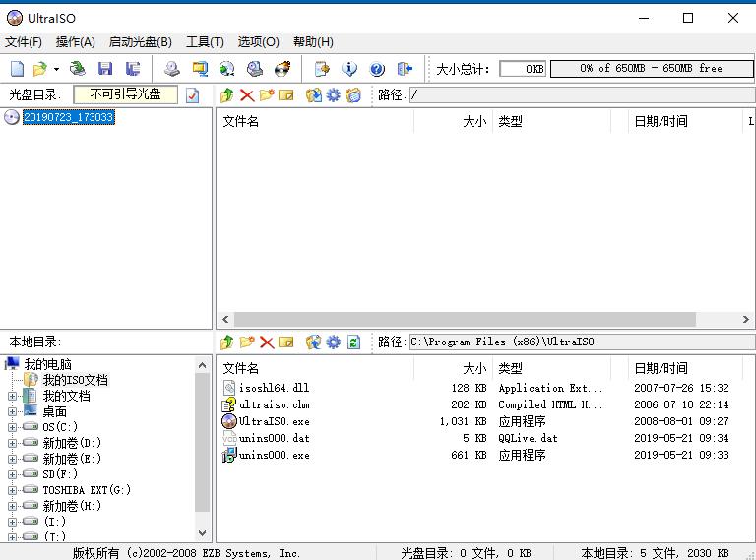Extract files using disc directory toolbar icon
The height and width of the screenshot is (560, 756).
click(314, 94)
